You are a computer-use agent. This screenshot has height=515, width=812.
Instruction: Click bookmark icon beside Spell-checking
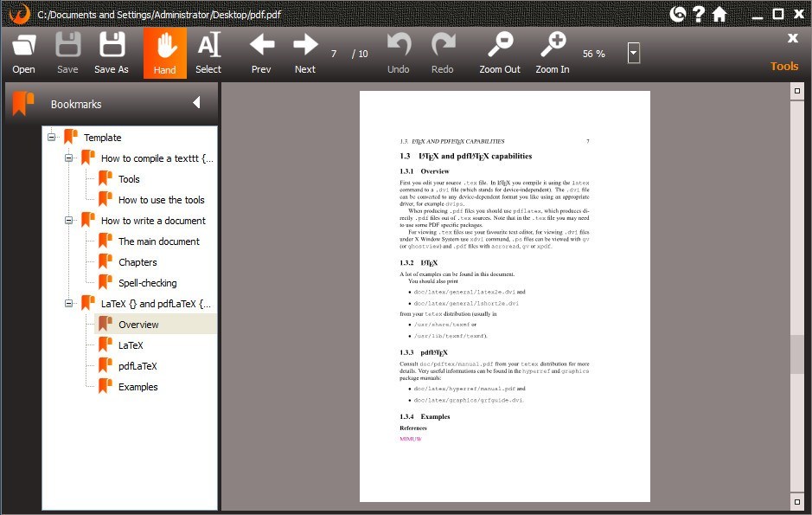105,282
